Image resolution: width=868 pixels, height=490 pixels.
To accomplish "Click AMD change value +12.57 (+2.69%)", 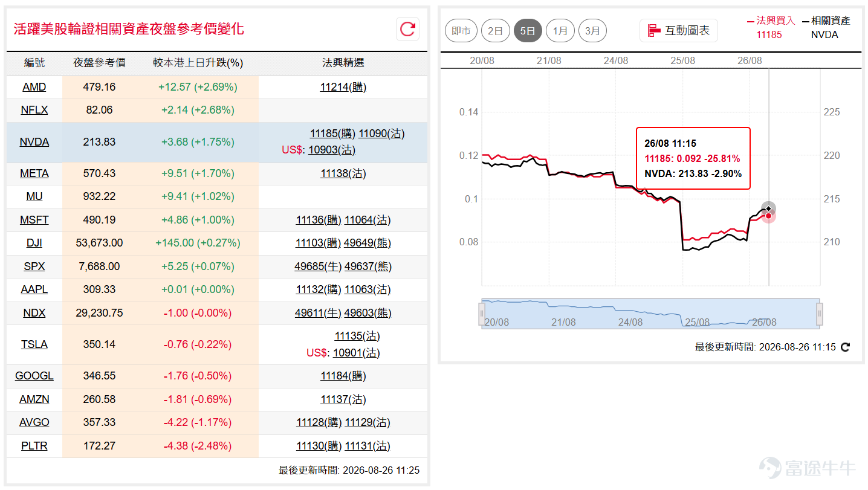I will point(198,87).
